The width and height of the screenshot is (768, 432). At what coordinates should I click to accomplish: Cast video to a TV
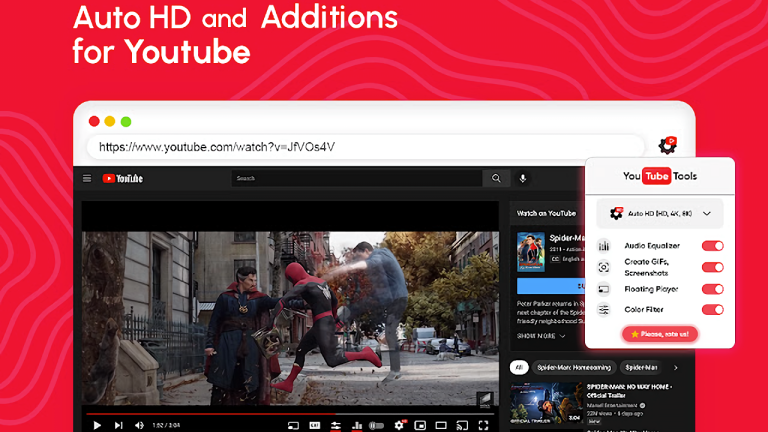[462, 425]
